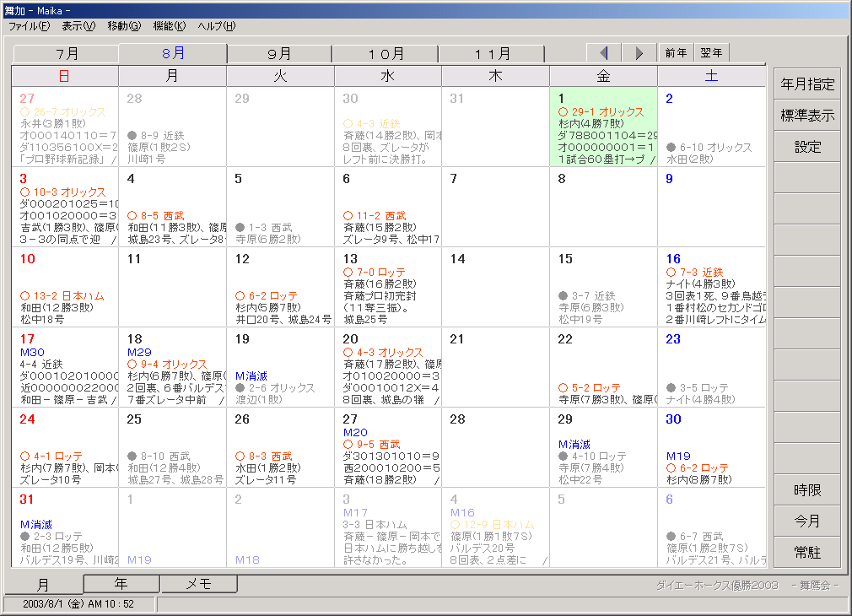This screenshot has width=852, height=616.
Task: Click the 標準表示 button
Action: coord(807,116)
